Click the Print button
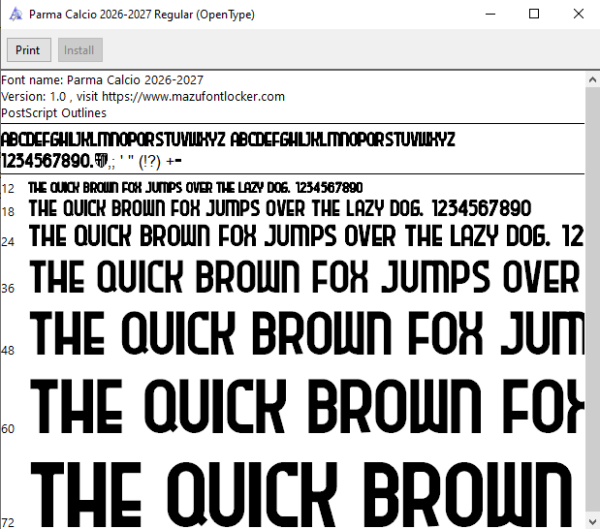The width and height of the screenshot is (600, 529). tap(29, 50)
